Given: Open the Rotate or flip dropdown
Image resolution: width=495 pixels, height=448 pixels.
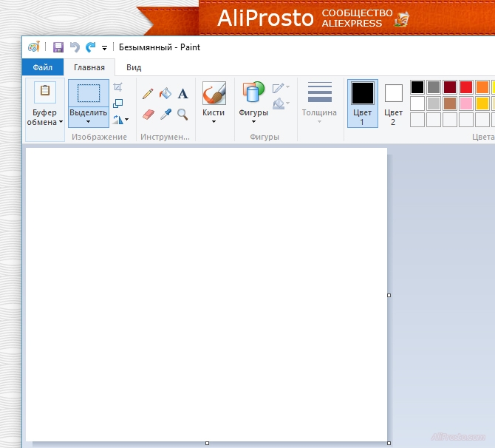Looking at the screenshot, I should tap(120, 118).
